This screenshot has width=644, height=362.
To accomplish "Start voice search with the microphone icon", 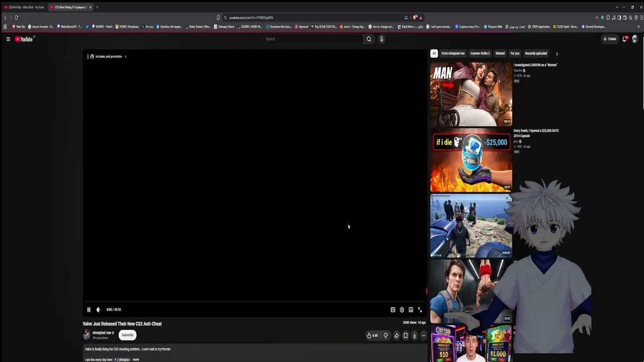I will pyautogui.click(x=381, y=39).
